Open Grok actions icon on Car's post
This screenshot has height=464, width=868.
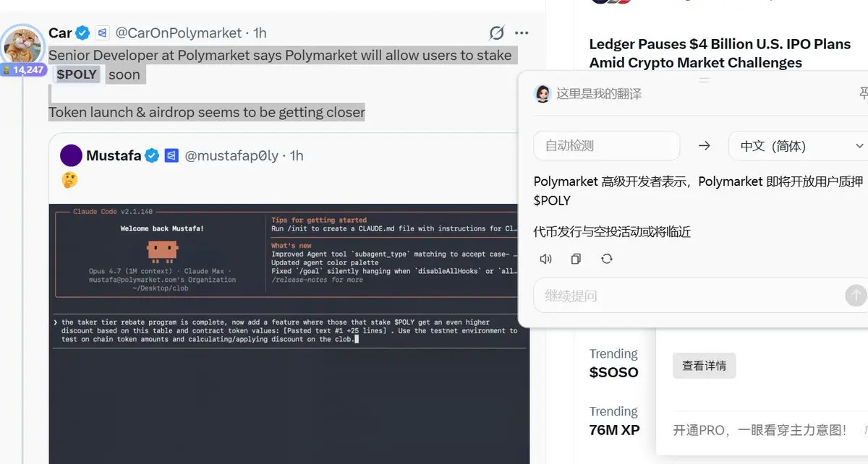click(x=496, y=33)
